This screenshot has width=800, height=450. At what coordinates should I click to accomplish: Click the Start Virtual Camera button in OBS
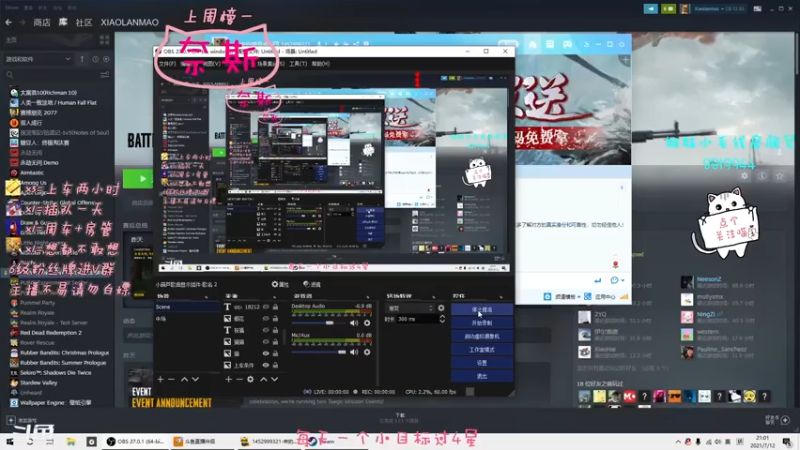click(482, 336)
